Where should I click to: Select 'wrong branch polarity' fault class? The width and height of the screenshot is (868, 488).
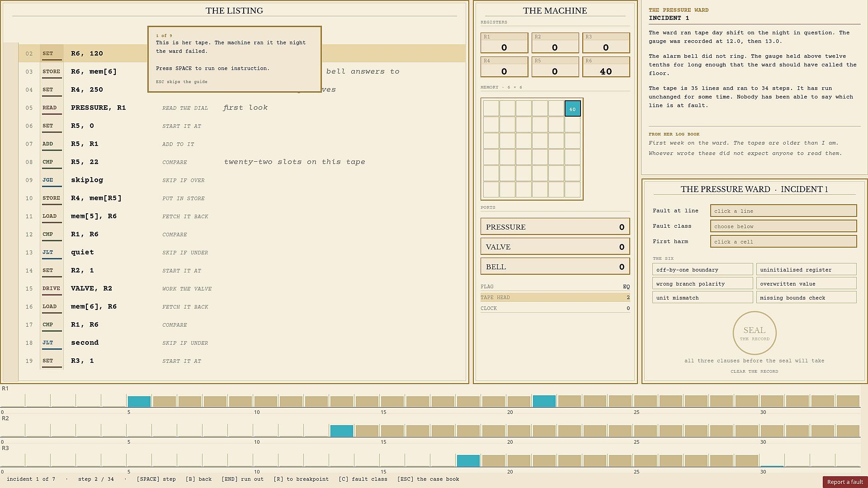pos(703,284)
